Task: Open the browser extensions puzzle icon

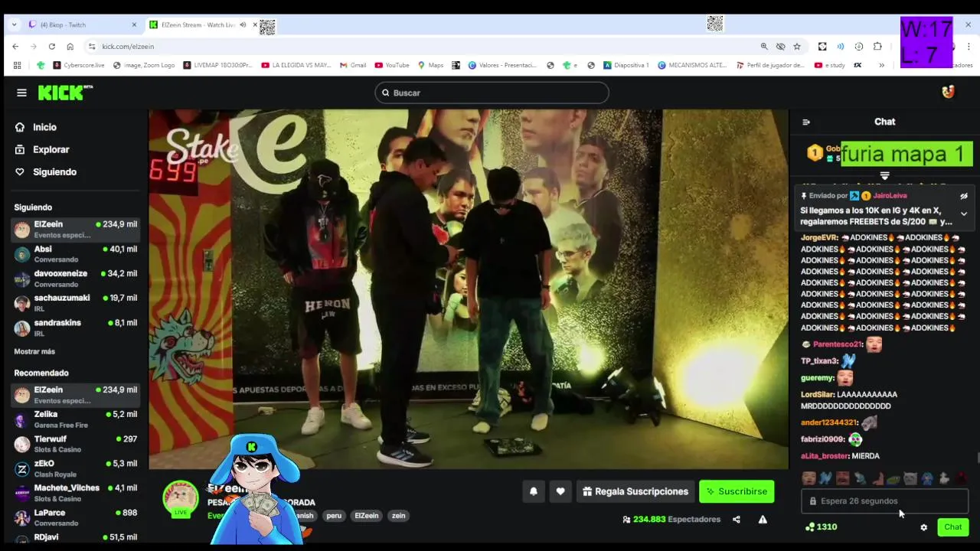Action: coord(877,47)
